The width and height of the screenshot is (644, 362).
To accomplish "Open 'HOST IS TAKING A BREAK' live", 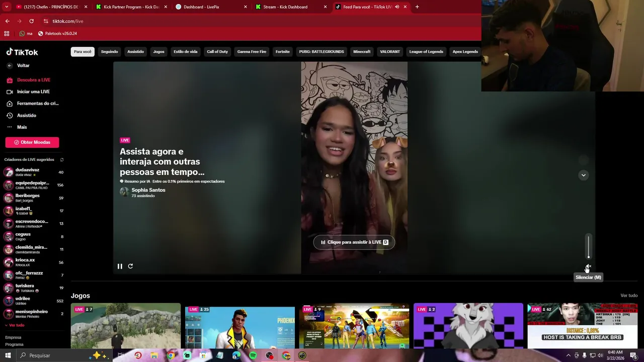I will 583,326.
